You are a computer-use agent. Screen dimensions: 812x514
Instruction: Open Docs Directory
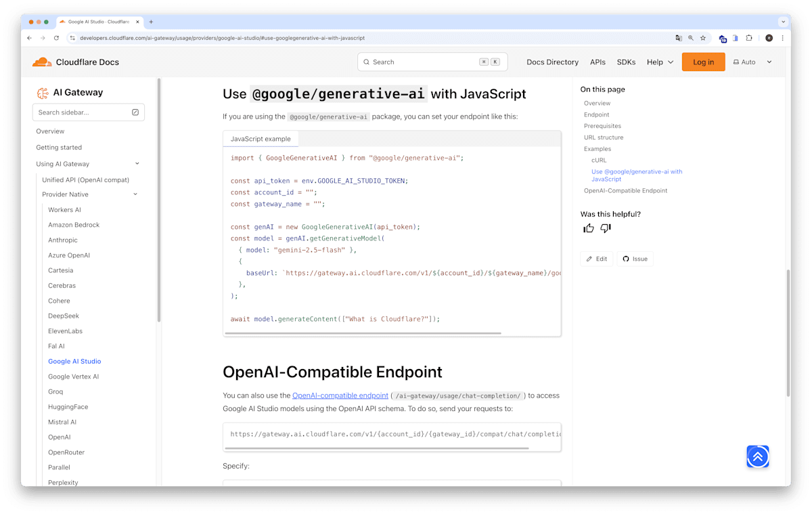pyautogui.click(x=553, y=62)
